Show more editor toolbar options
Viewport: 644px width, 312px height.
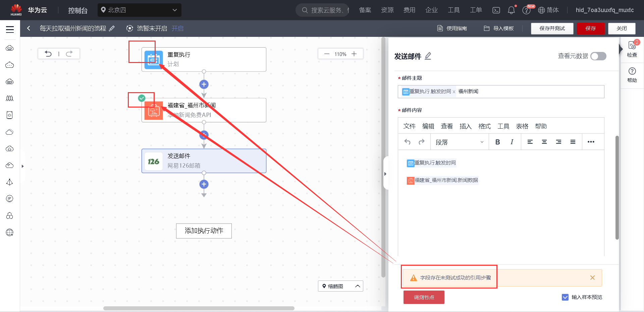591,142
